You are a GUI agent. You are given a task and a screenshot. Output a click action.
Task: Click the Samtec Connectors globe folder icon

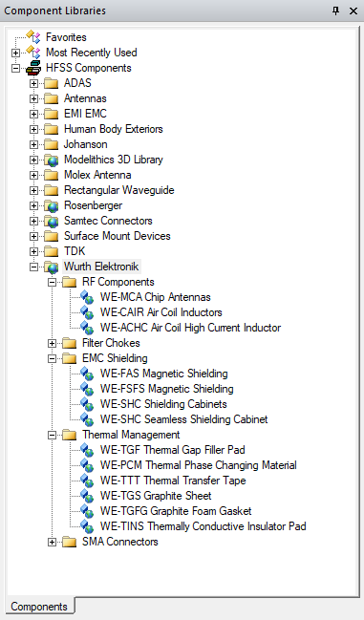[x=52, y=222]
